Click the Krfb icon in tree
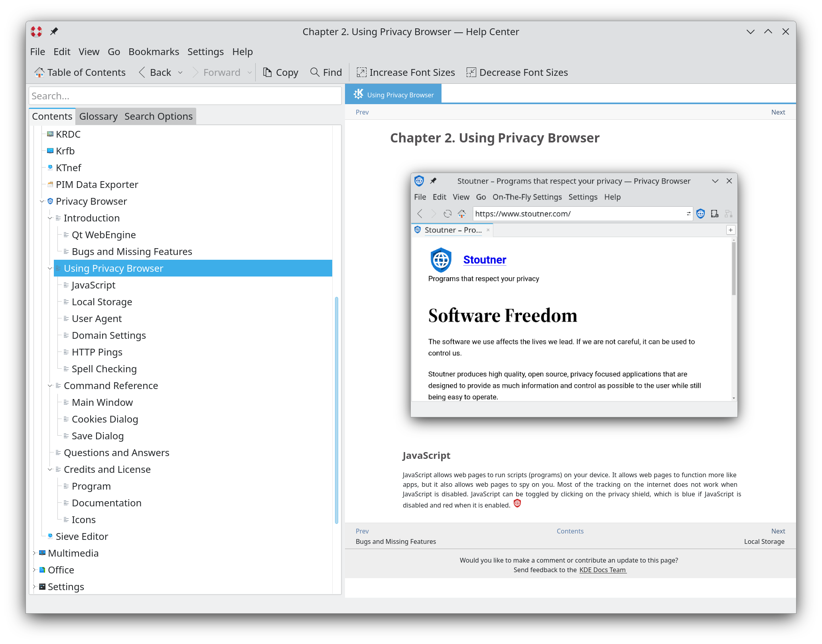 [x=50, y=151]
